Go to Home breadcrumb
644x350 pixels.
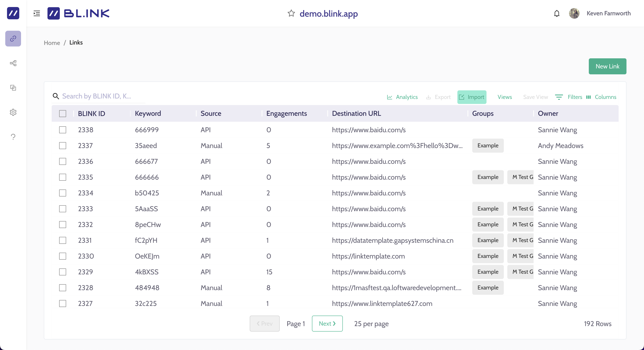coord(52,43)
